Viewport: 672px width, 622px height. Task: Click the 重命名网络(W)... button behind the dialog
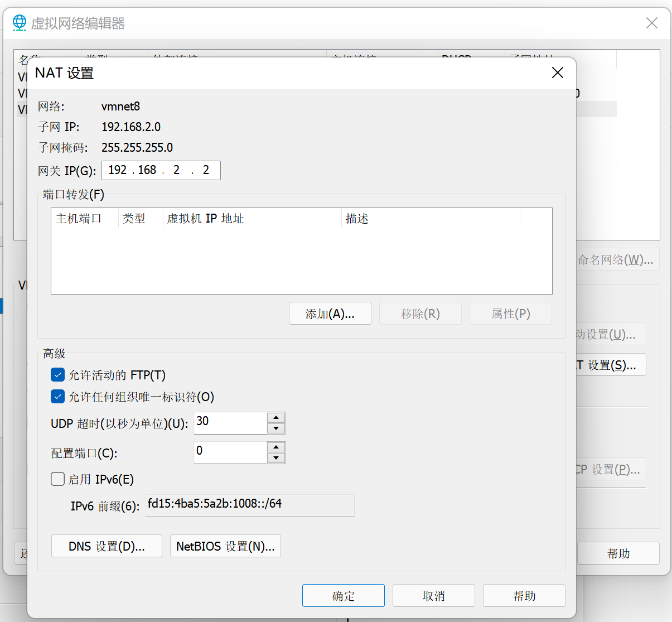click(x=618, y=259)
